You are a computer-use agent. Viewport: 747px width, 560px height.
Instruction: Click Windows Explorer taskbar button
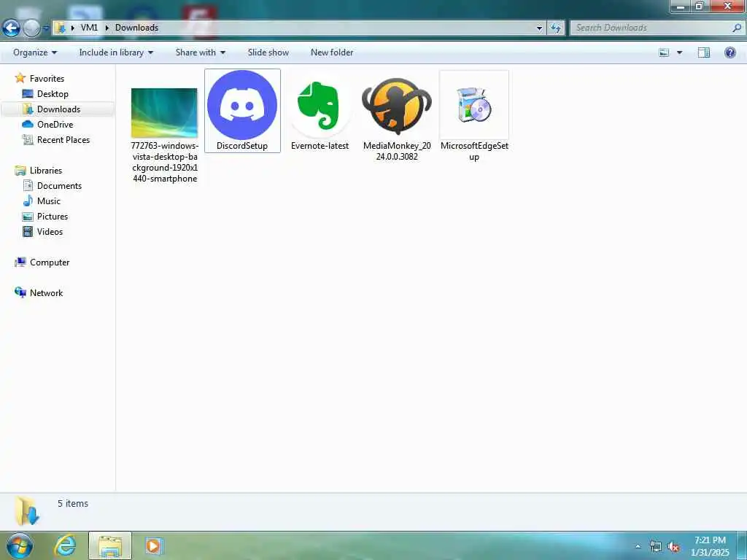[x=110, y=545]
